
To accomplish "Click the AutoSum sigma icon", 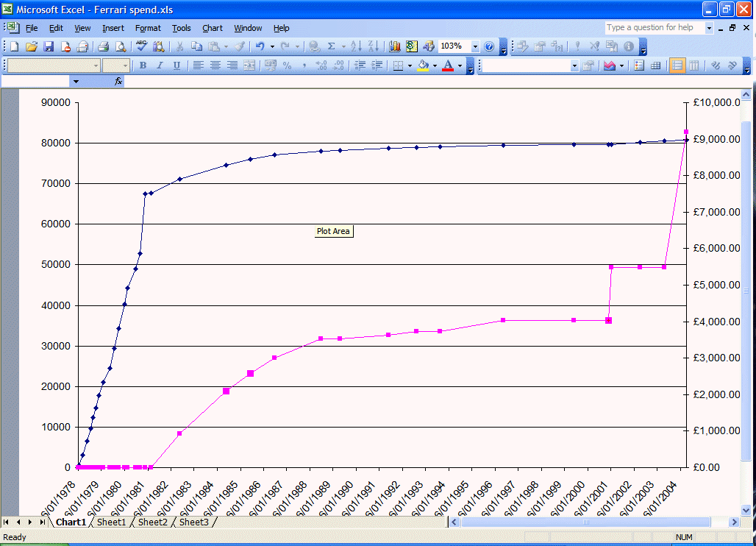I will (331, 46).
